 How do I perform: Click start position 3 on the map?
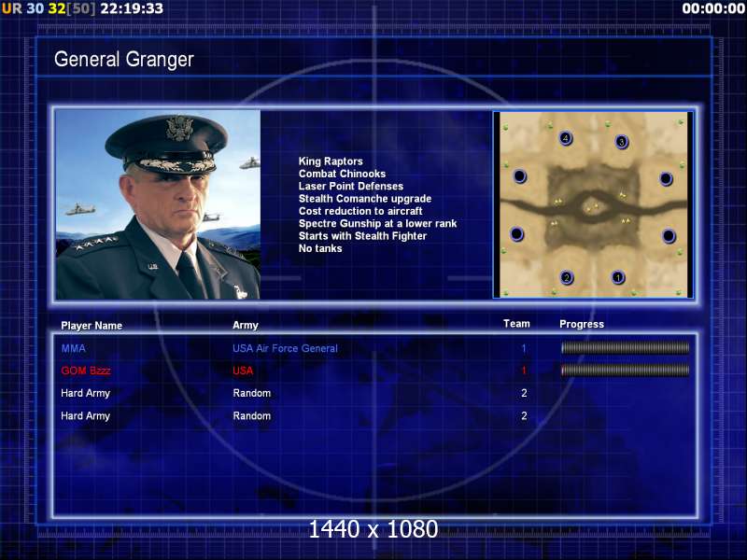621,142
